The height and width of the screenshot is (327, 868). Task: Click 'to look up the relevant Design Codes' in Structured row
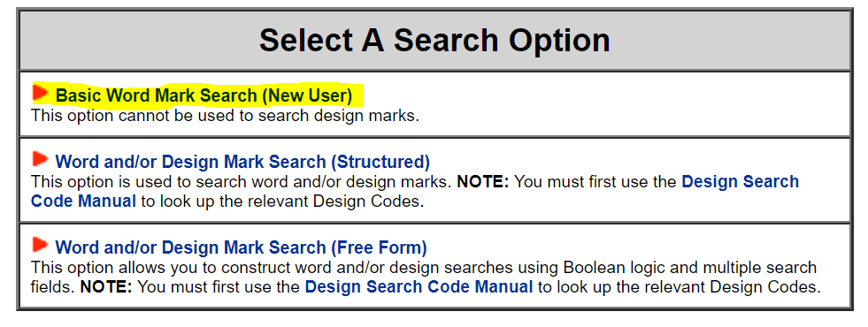[x=282, y=201]
